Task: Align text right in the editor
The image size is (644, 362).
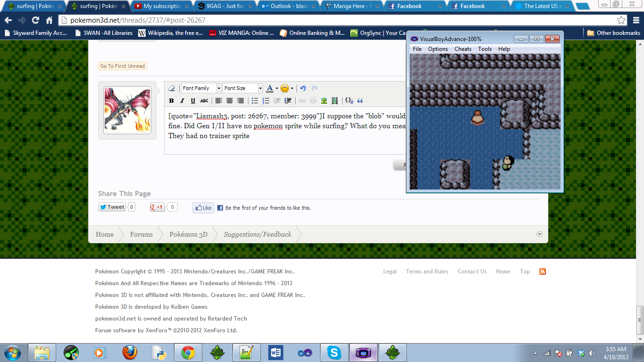Action: tap(240, 100)
